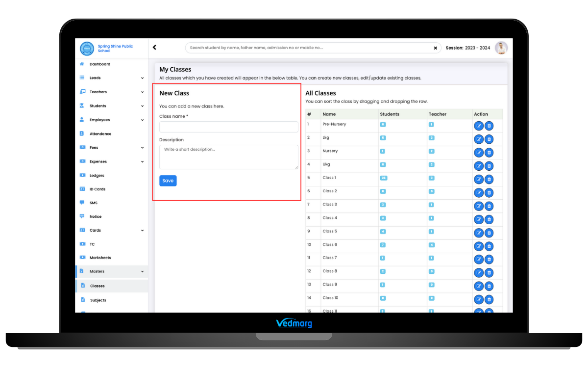Click the delete icon for Class 2
588x368 pixels.
click(489, 193)
